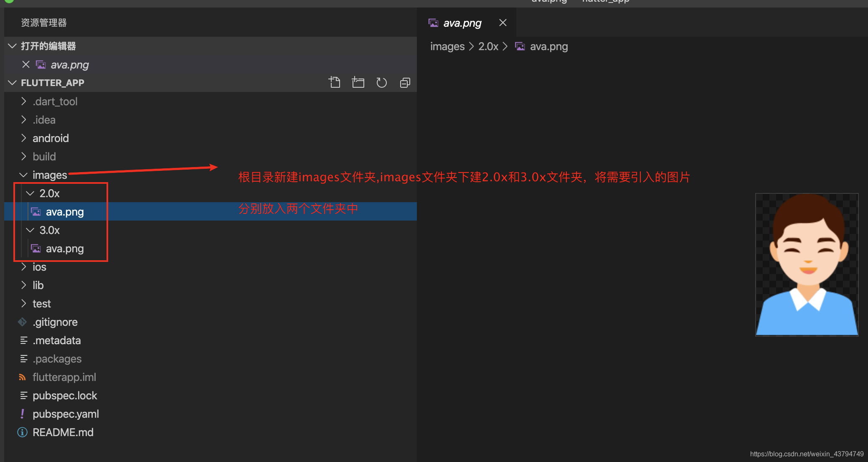Screen dimensions: 868x462
Task: Collapse the 2.0x folder
Action: click(x=29, y=193)
